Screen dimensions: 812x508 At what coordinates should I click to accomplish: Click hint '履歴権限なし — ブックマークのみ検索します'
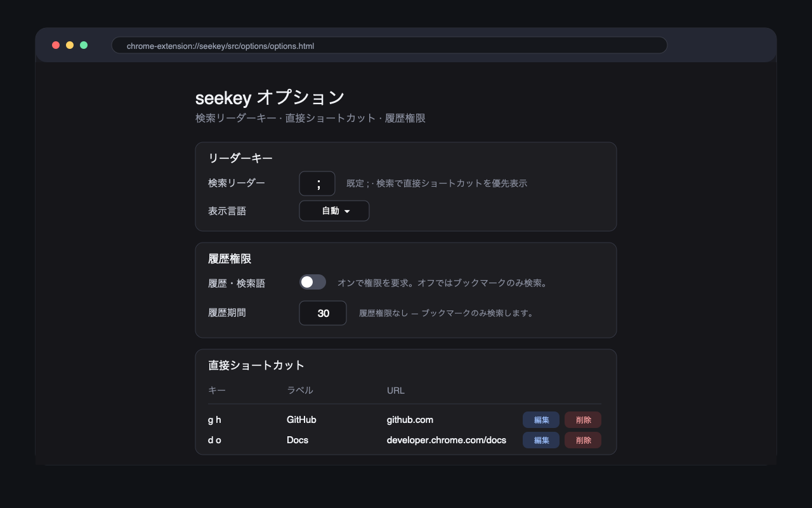(x=446, y=313)
